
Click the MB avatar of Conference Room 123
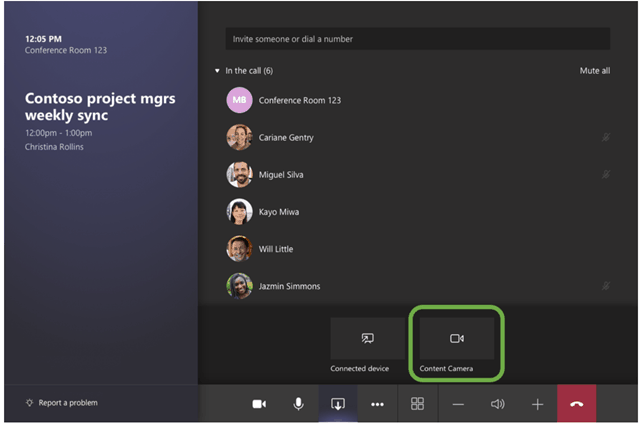click(x=239, y=100)
